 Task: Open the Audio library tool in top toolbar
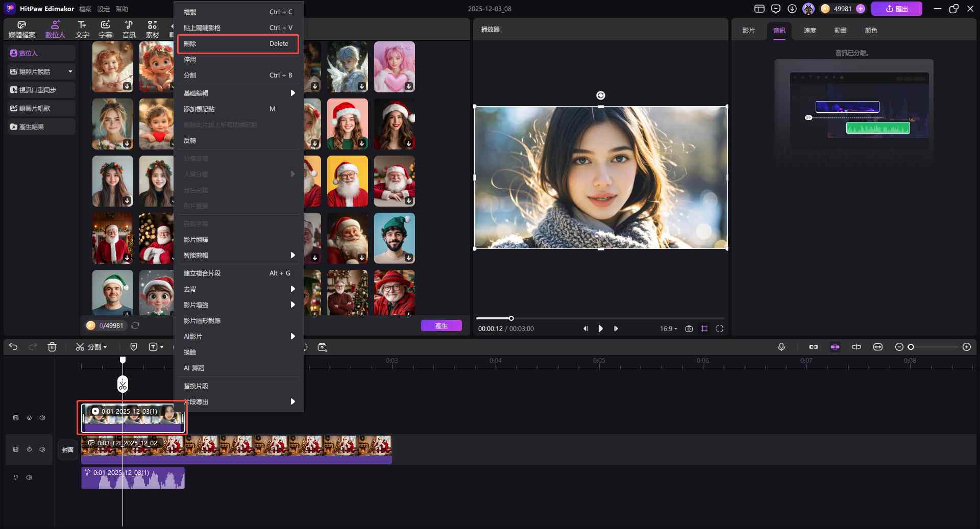coord(129,29)
